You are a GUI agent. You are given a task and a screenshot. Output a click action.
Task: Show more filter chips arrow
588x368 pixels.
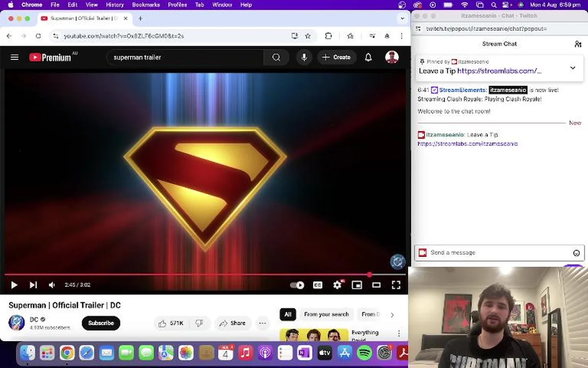click(x=392, y=315)
